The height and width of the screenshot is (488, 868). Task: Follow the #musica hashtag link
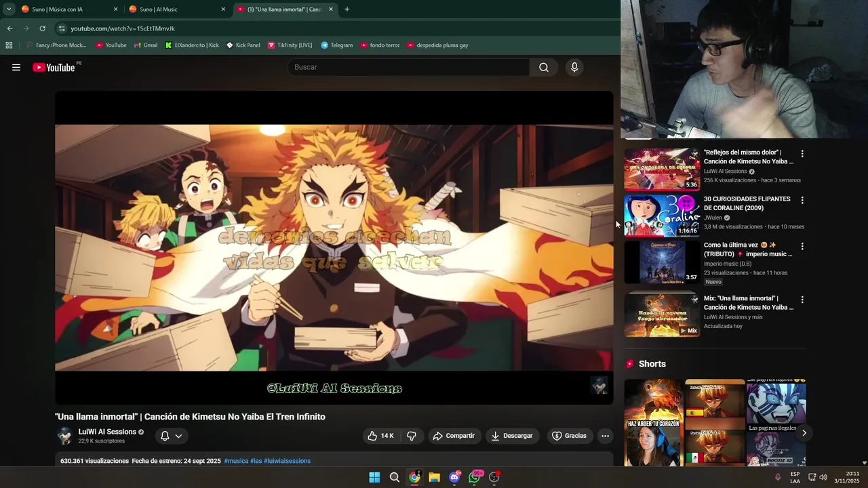pyautogui.click(x=236, y=461)
